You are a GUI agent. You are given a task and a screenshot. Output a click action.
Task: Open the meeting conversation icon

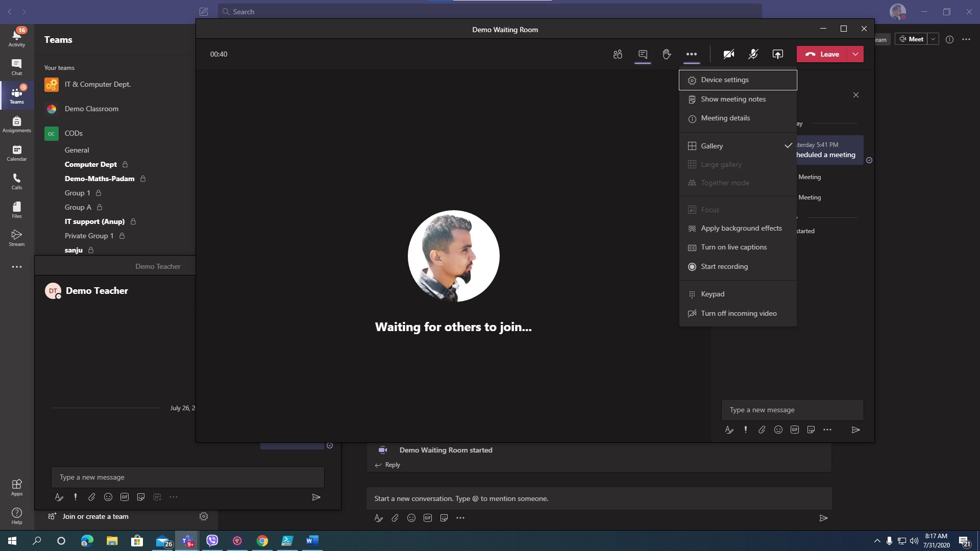click(642, 54)
